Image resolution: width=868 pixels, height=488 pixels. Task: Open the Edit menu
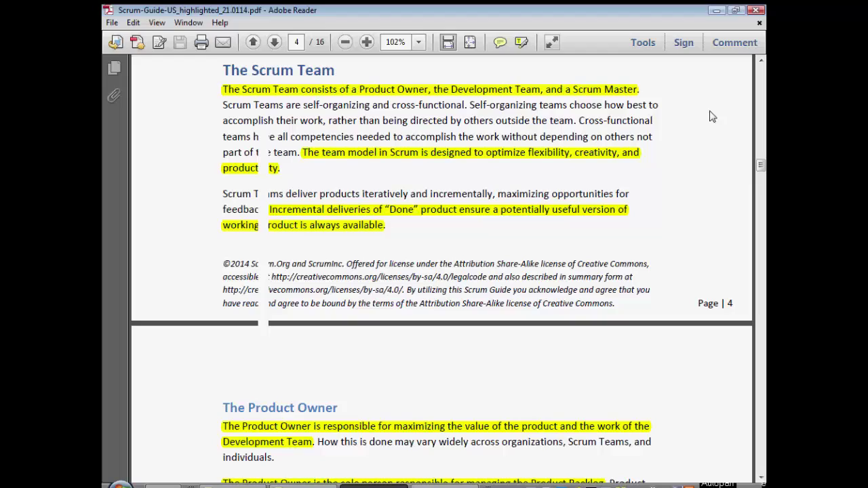(x=133, y=22)
